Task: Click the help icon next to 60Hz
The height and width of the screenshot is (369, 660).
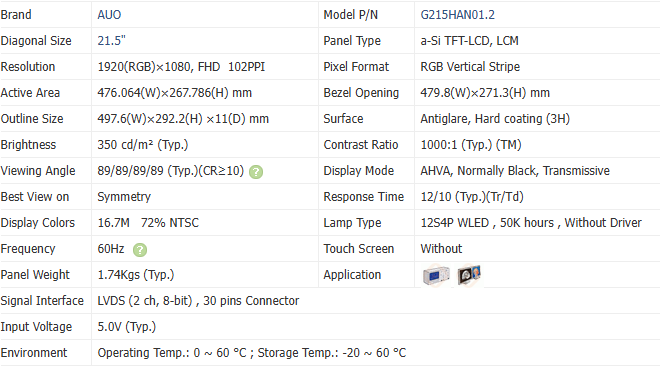Action: click(140, 250)
